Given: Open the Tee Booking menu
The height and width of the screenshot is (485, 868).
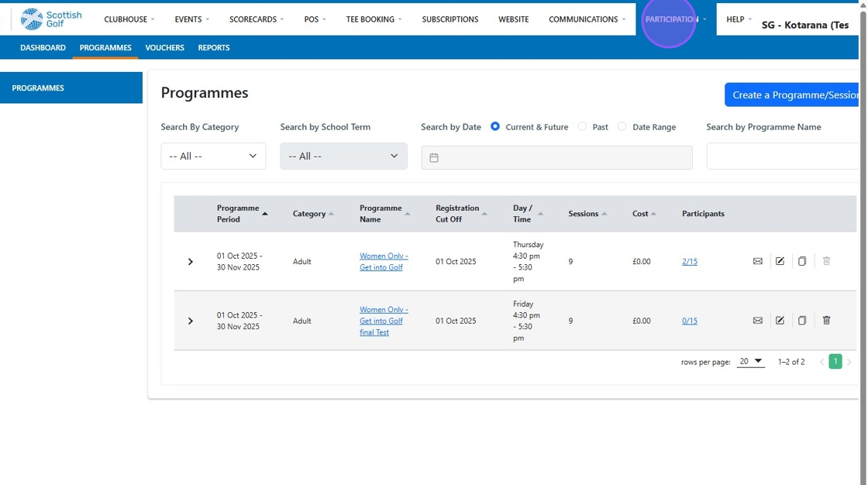Looking at the screenshot, I should pos(374,19).
